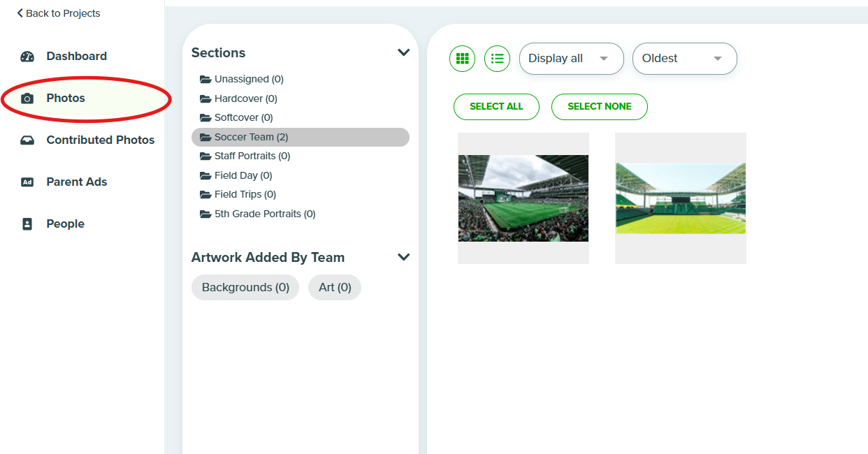
Task: Click the Sections heading
Action: click(x=219, y=53)
